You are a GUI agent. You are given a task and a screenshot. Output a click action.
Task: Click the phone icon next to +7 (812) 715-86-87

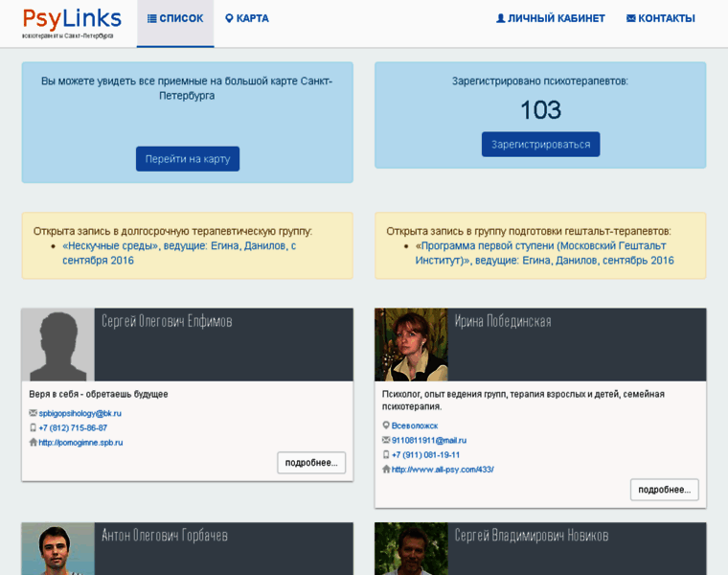coord(34,427)
